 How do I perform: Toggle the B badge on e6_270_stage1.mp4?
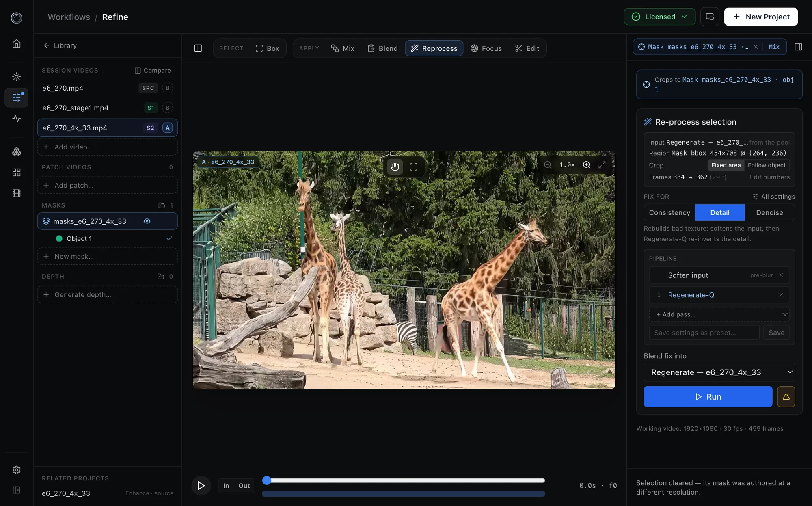167,108
